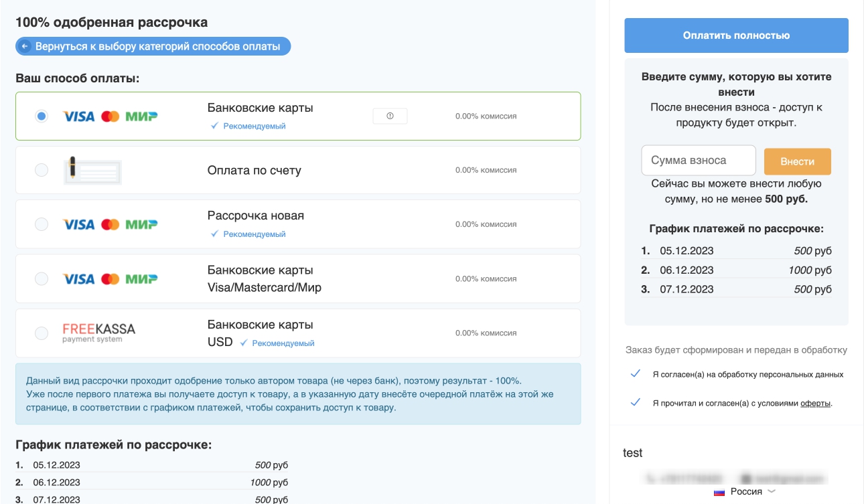Toggle agreement with the offer terms checkbox
Screen dimensions: 864x504
click(636, 403)
